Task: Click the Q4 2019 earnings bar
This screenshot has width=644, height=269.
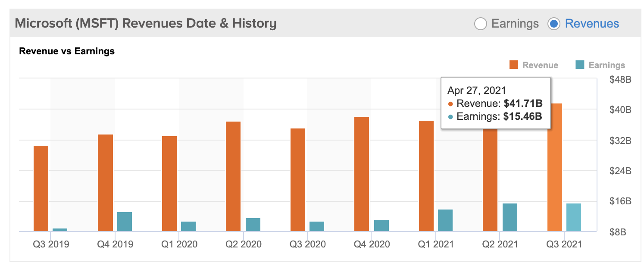Action: click(x=125, y=222)
